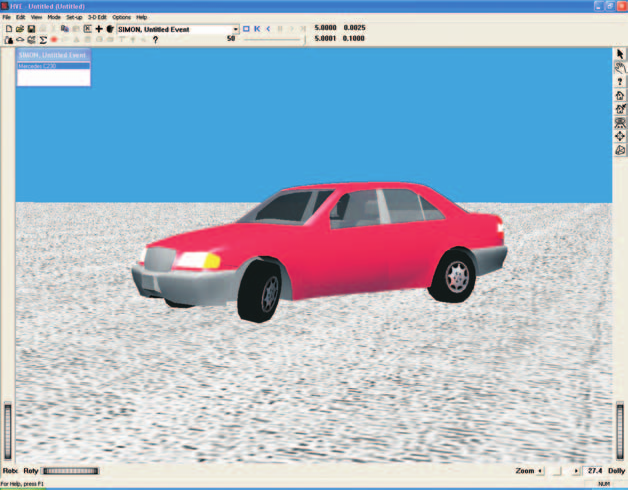Screen dimensions: 628x490
Task: Click the blue square stop playback button
Action: (x=246, y=29)
